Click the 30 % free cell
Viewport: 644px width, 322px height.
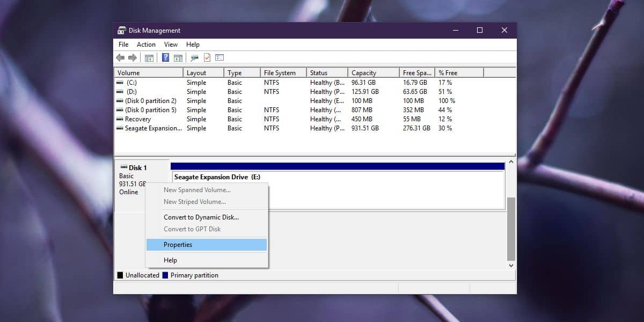445,128
